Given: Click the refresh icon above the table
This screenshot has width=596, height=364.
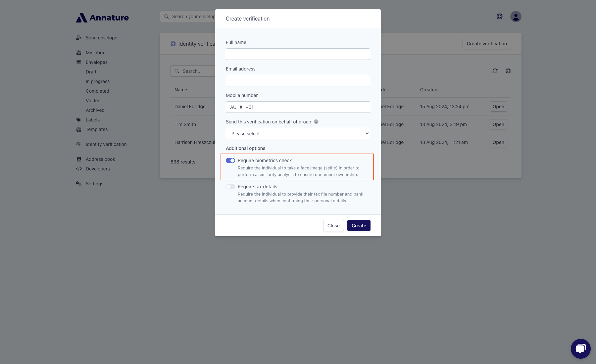Looking at the screenshot, I should pos(495,71).
